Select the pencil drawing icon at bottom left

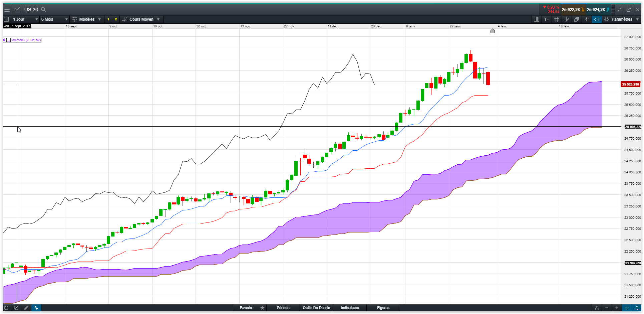pyautogui.click(x=26, y=308)
